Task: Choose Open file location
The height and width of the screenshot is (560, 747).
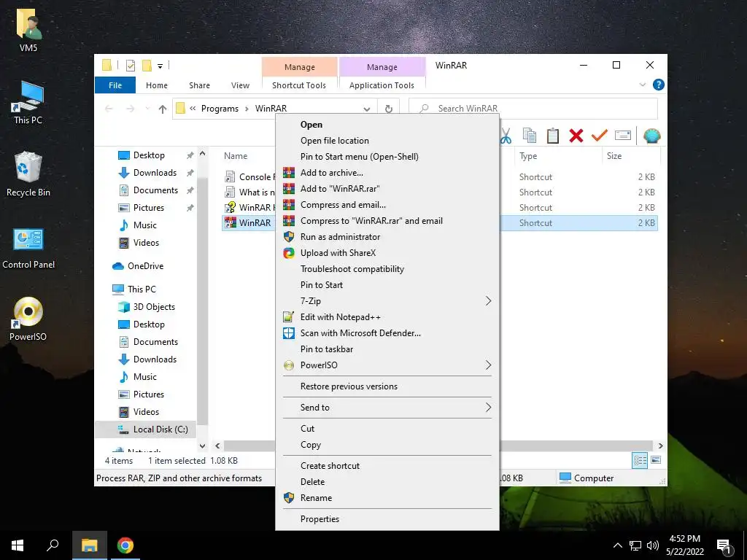Action: [387, 141]
